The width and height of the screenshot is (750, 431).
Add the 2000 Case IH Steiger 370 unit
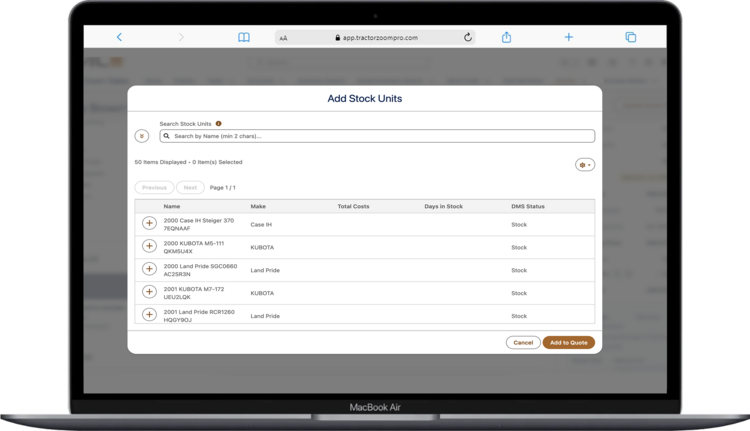tap(149, 224)
